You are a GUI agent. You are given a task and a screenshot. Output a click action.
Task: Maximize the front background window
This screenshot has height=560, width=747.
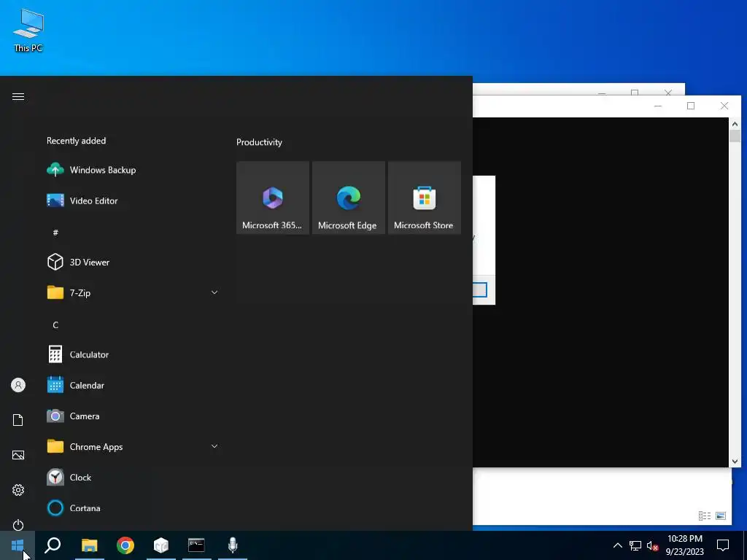point(691,106)
